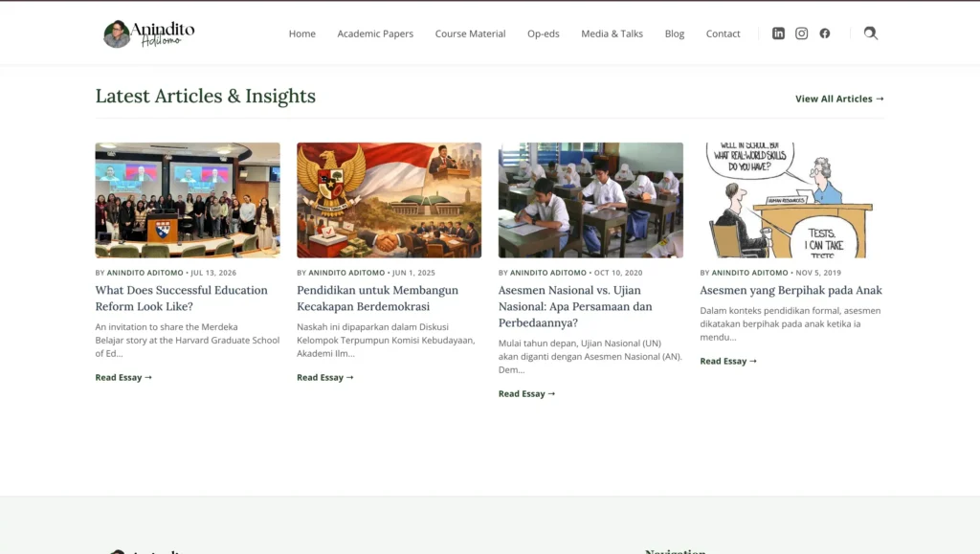Click the Anindito Aditomo site logo
This screenshot has width=980, height=554.
click(x=148, y=33)
